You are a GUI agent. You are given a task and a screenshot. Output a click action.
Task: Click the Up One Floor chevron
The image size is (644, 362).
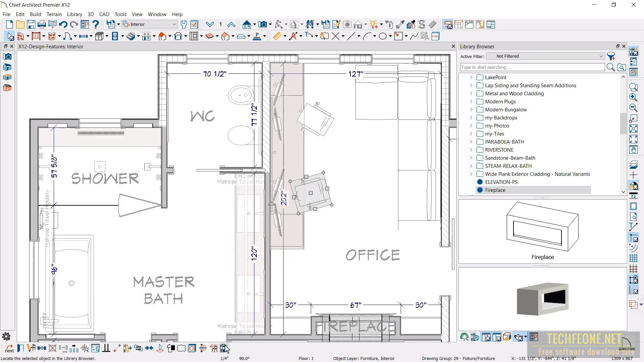(x=231, y=24)
